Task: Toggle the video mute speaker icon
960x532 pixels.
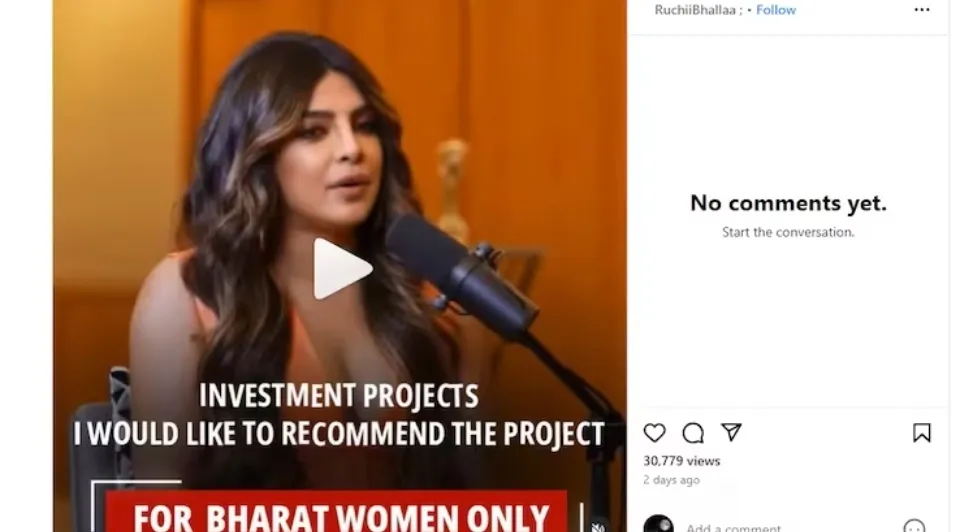Action: tap(598, 526)
